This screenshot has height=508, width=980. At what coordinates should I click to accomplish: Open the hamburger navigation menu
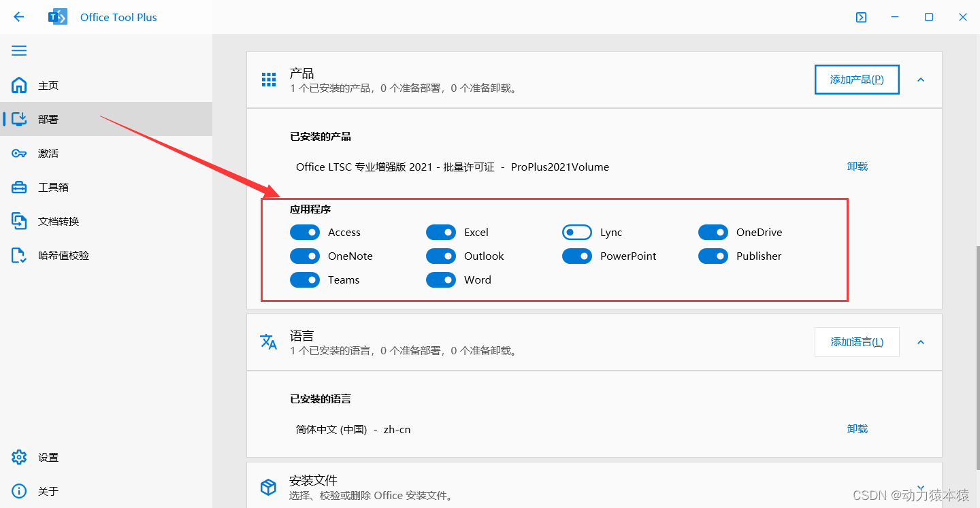pyautogui.click(x=19, y=50)
